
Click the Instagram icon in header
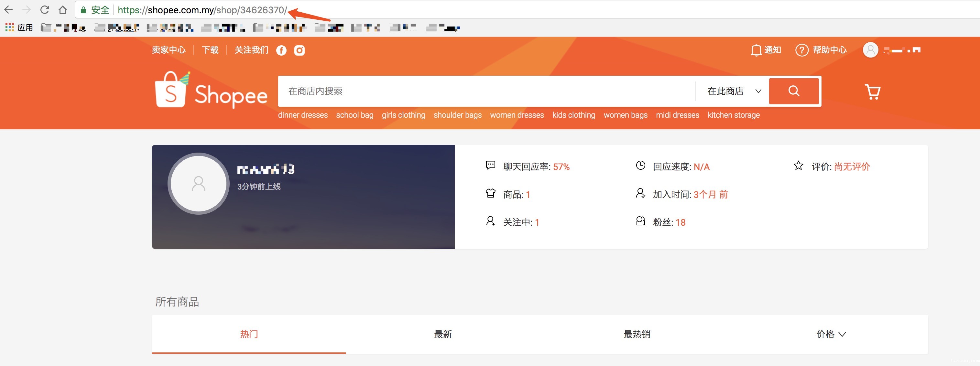(x=299, y=50)
